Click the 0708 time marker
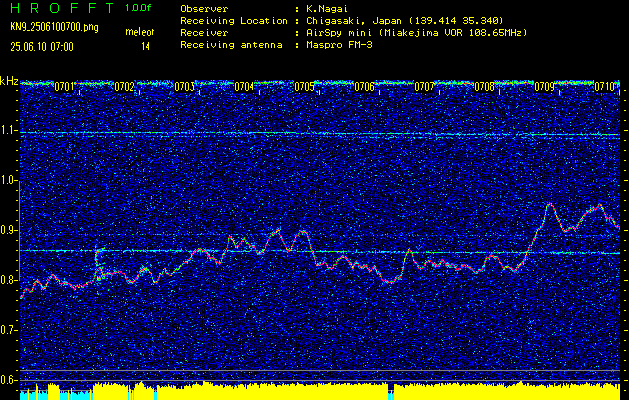Image resolution: width=629 pixels, height=400 pixels. tap(484, 87)
